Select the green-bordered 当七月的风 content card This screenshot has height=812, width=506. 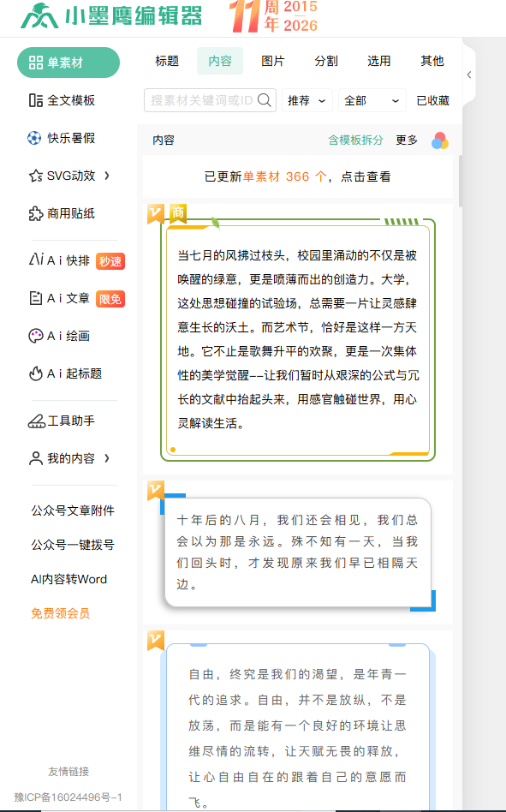pos(298,340)
